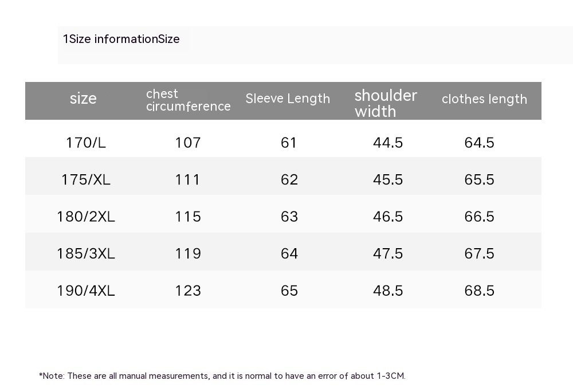Select the 180/2XL size row label

[86, 217]
